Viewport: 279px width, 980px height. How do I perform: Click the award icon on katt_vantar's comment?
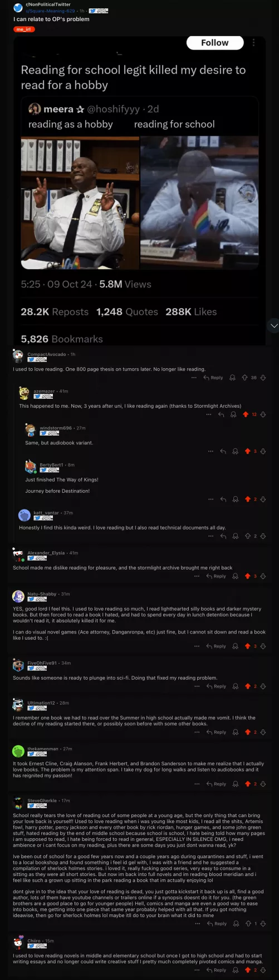pyautogui.click(x=235, y=536)
